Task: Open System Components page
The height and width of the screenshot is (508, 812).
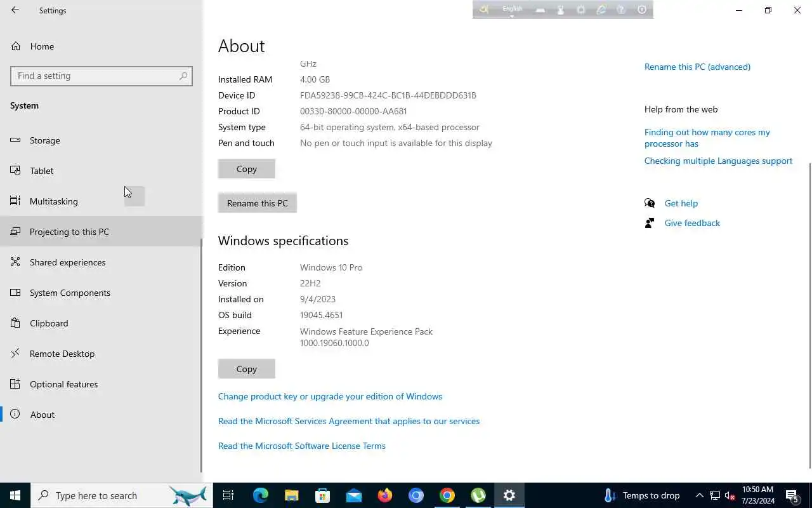Action: pos(101,293)
